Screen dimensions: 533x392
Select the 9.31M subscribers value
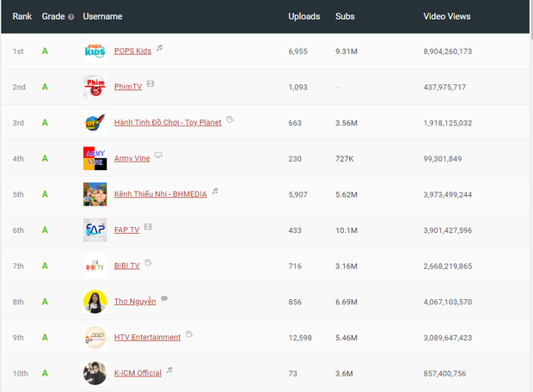coord(346,52)
